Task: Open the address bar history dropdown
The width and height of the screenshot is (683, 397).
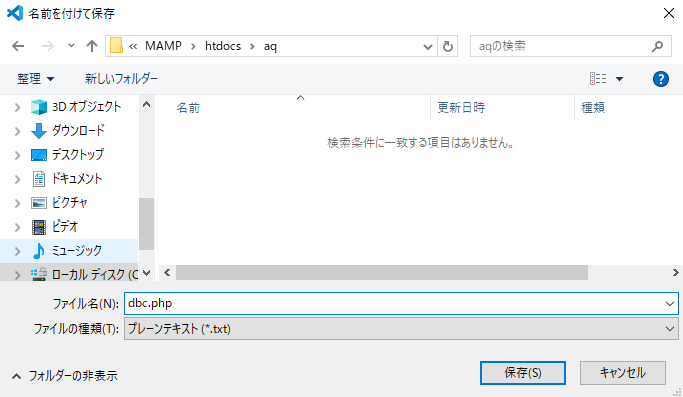Action: [428, 46]
